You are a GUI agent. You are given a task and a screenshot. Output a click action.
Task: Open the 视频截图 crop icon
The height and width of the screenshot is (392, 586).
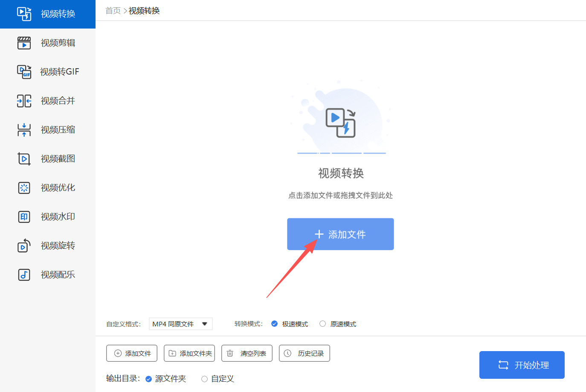coord(24,159)
